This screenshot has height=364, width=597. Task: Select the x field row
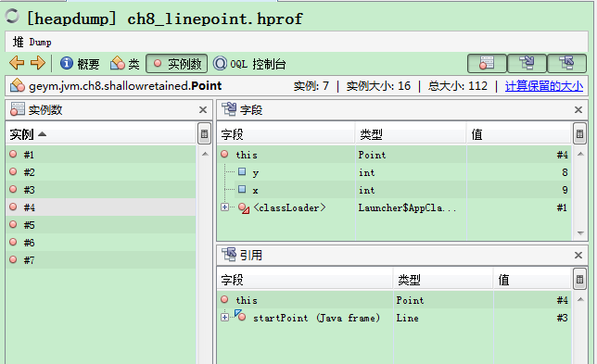pos(394,190)
